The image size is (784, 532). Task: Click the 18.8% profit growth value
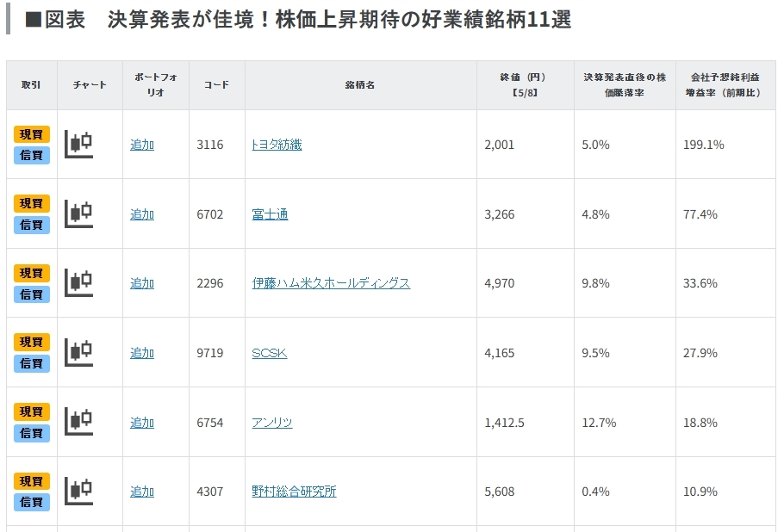click(x=700, y=423)
